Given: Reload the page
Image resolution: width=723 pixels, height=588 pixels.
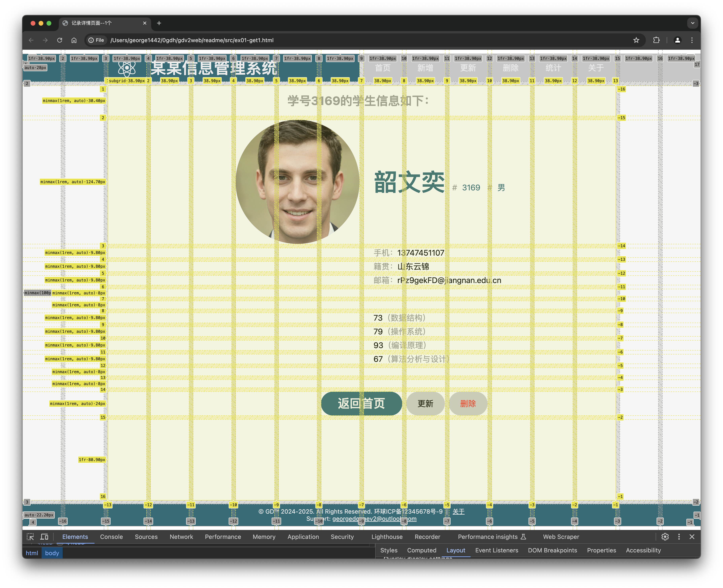Looking at the screenshot, I should point(60,40).
